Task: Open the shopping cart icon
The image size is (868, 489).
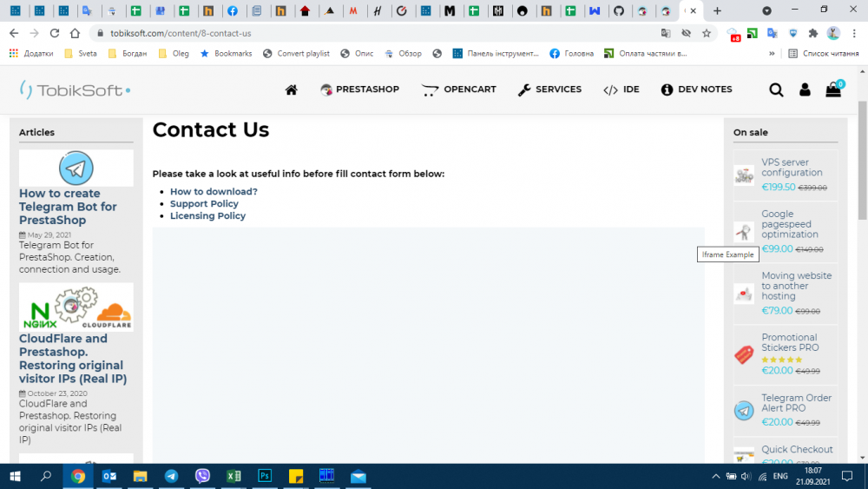Action: point(833,89)
